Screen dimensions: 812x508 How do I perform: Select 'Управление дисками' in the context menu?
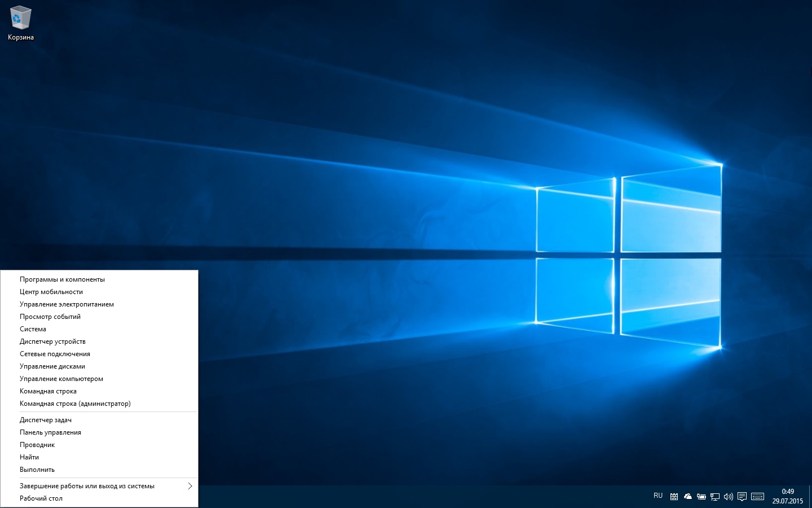point(52,366)
